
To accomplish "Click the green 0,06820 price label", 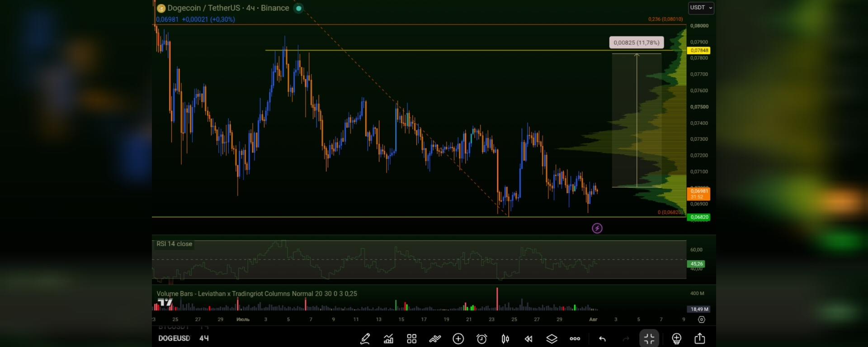I will 699,217.
